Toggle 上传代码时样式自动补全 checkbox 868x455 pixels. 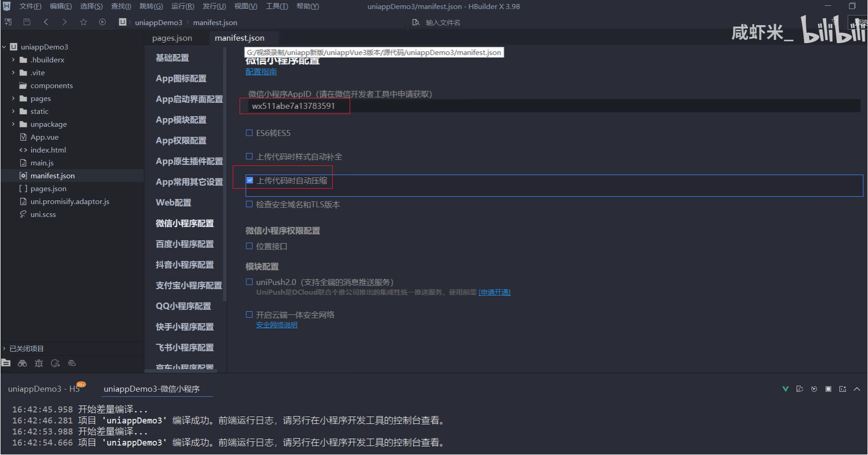point(249,156)
